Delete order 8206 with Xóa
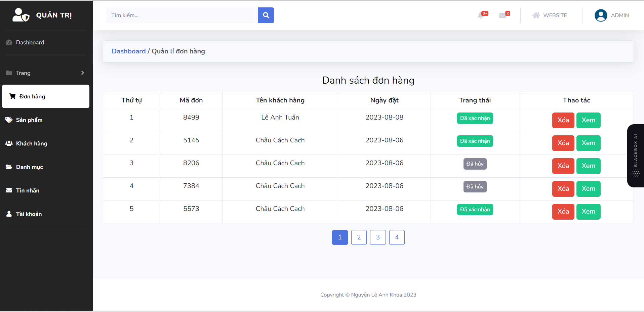Image resolution: width=644 pixels, height=312 pixels. click(x=563, y=166)
